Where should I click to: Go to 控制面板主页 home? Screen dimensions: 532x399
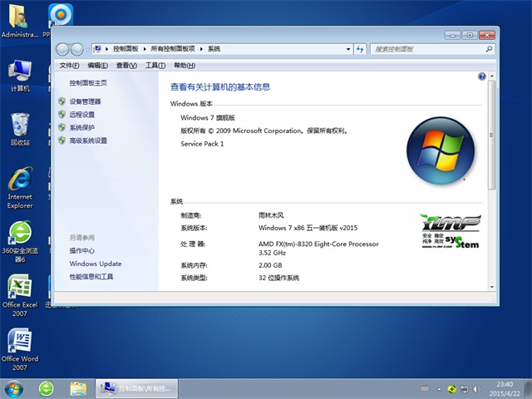pyautogui.click(x=88, y=83)
